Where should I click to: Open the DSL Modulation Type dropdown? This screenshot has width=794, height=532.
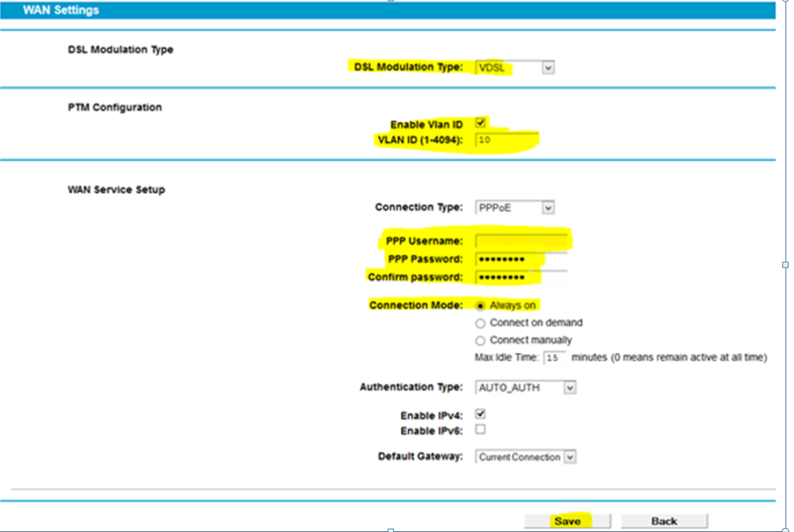(x=515, y=67)
